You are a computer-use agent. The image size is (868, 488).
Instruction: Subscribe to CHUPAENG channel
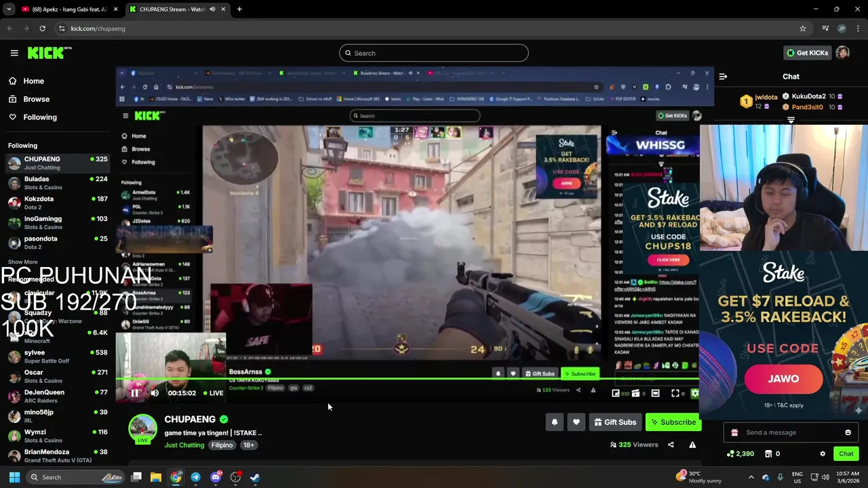[x=673, y=422]
